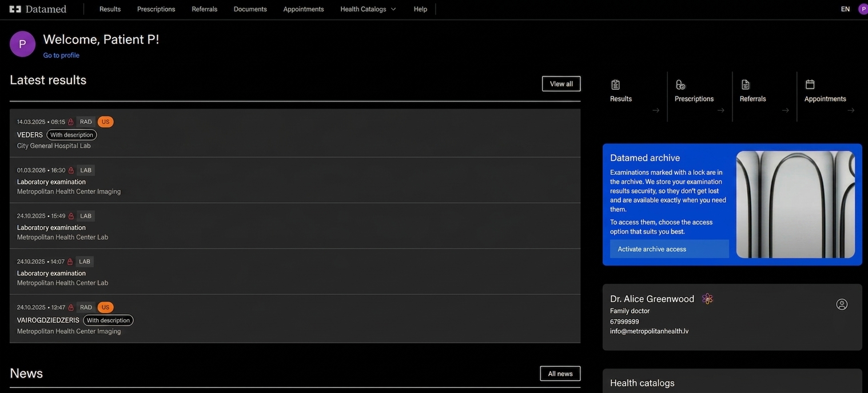
Task: Click the orange US badge on VAIROGDZIEDZERIS result
Action: coord(105,307)
